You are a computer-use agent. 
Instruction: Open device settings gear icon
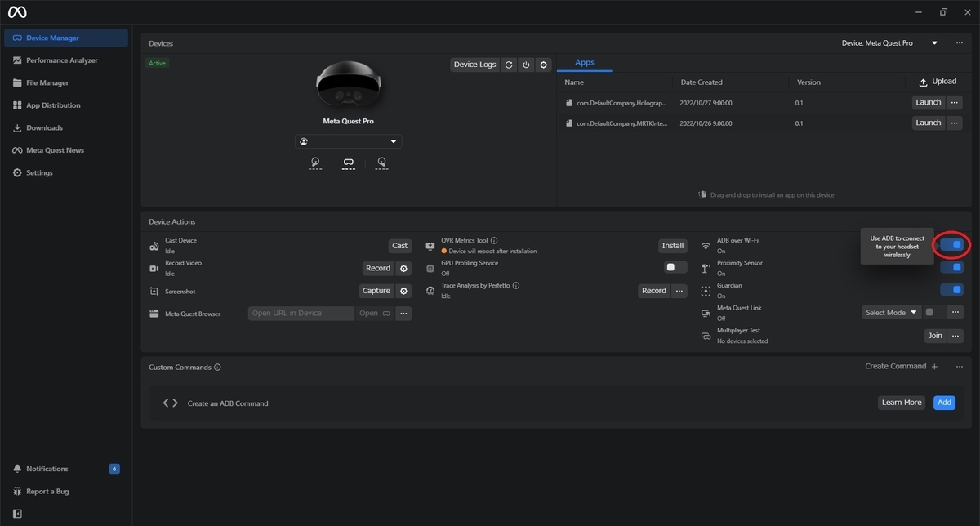click(x=544, y=65)
